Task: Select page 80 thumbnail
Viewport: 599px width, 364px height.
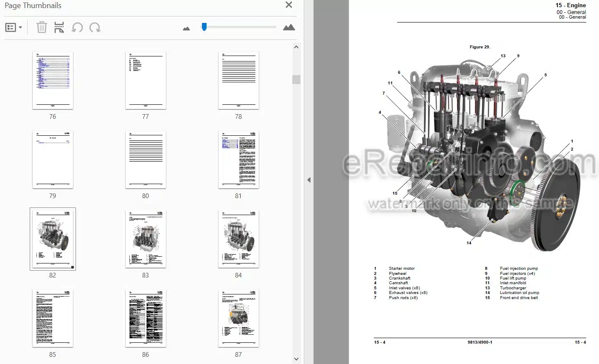Action: [x=146, y=160]
